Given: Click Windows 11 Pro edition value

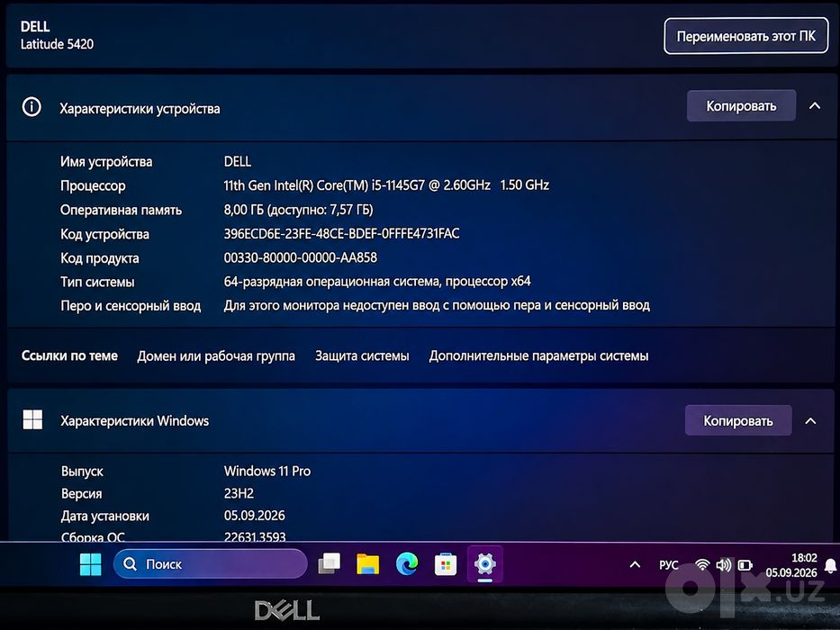Looking at the screenshot, I should (267, 471).
